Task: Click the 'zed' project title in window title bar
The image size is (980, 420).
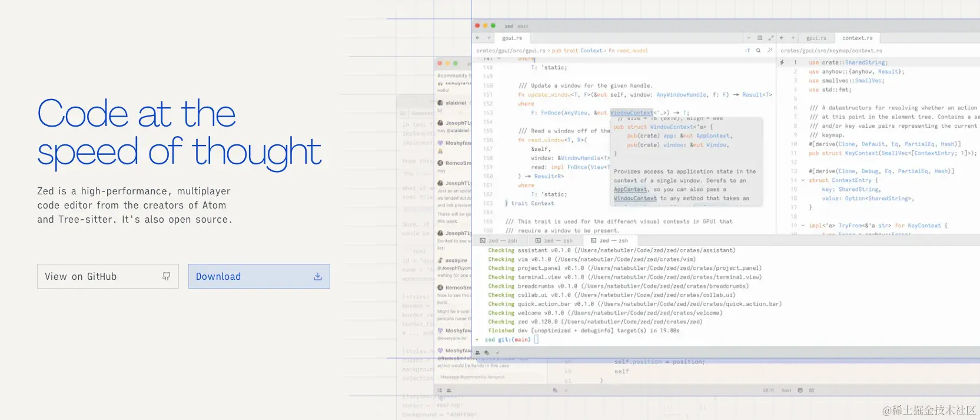Action: click(x=509, y=26)
